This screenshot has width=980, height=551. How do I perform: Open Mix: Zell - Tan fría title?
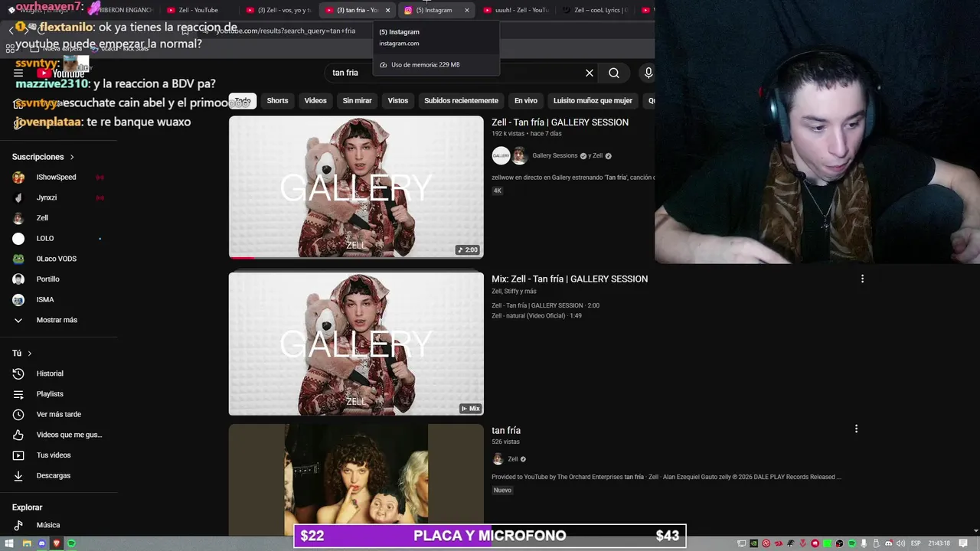tap(570, 279)
